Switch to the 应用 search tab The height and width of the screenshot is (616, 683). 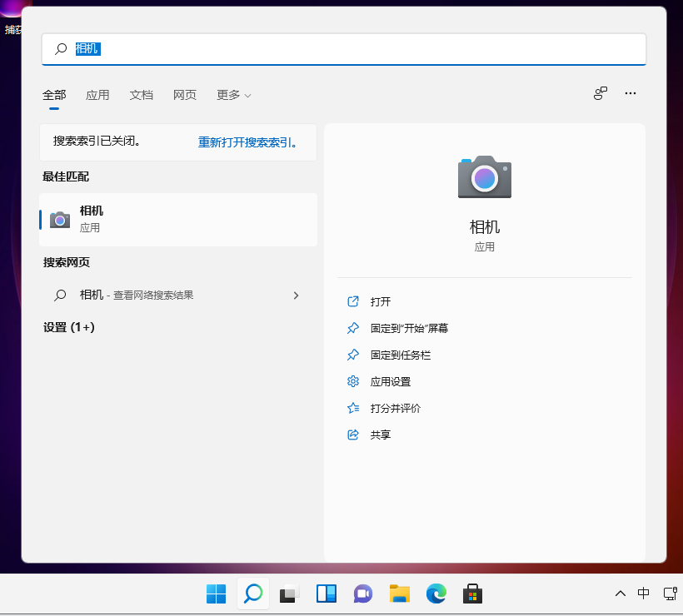[97, 95]
